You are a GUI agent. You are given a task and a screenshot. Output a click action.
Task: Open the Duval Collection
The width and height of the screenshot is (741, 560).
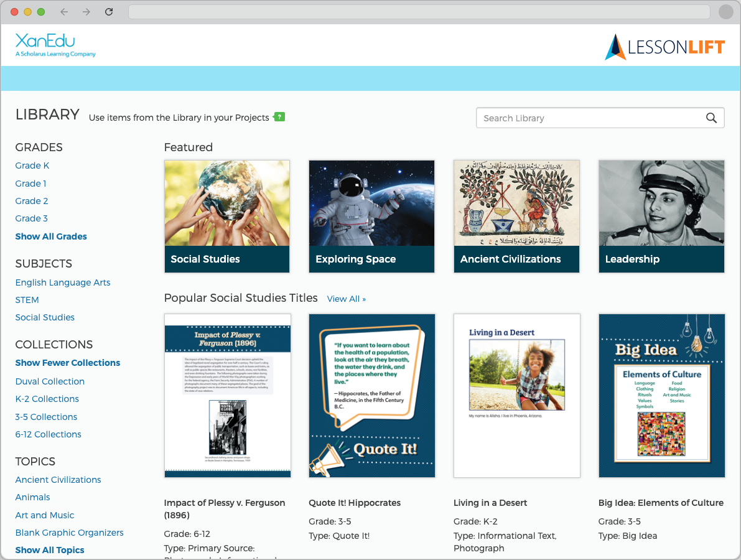point(50,381)
